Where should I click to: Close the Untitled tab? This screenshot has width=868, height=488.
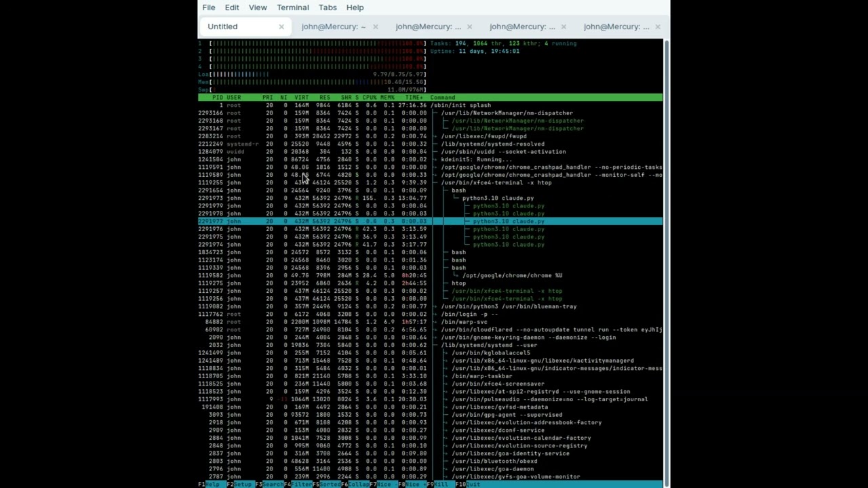281,26
